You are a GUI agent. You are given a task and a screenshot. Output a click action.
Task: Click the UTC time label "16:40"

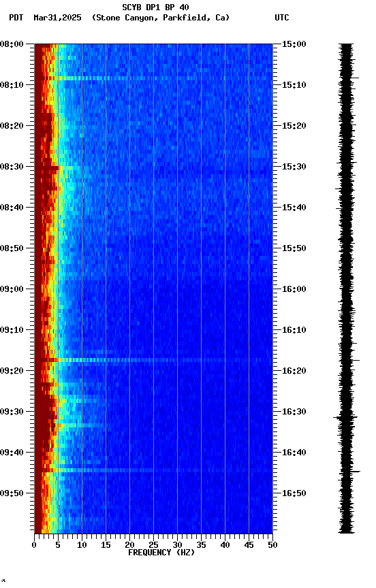click(x=294, y=453)
